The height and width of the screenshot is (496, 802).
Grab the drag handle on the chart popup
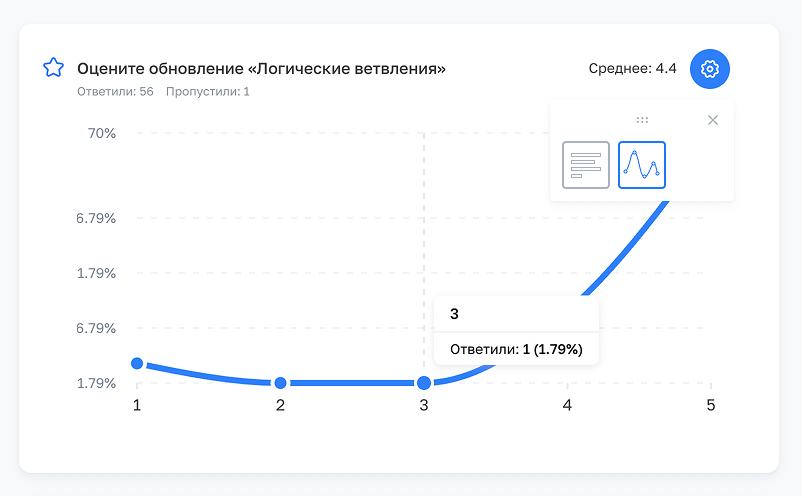tap(642, 120)
